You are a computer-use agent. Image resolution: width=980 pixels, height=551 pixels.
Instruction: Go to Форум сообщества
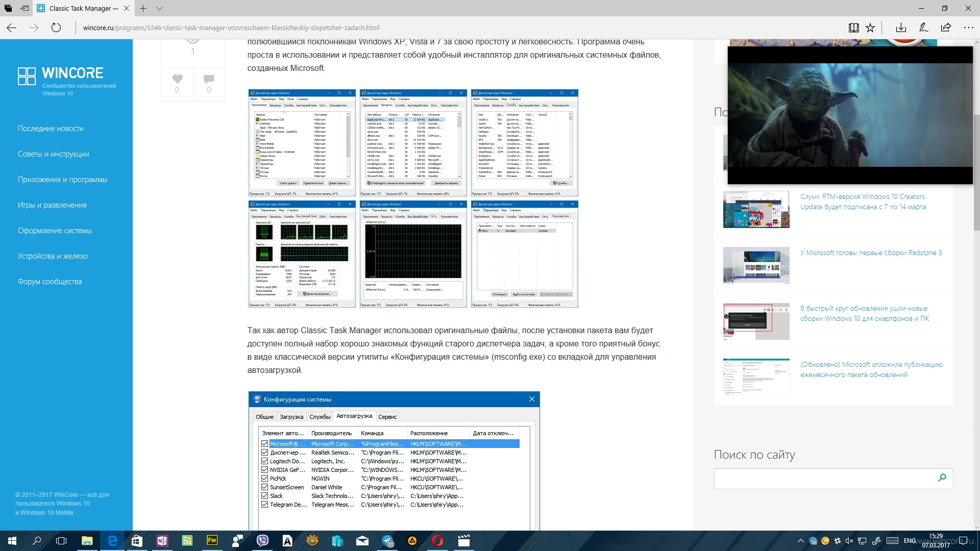pos(50,282)
